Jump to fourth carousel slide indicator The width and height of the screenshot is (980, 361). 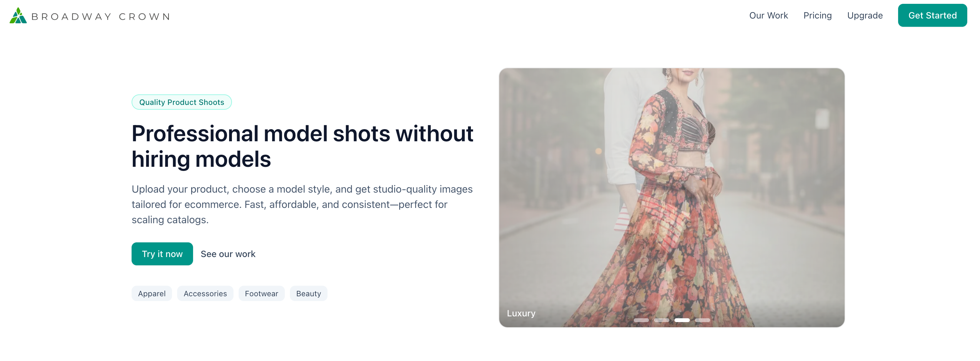tap(702, 320)
